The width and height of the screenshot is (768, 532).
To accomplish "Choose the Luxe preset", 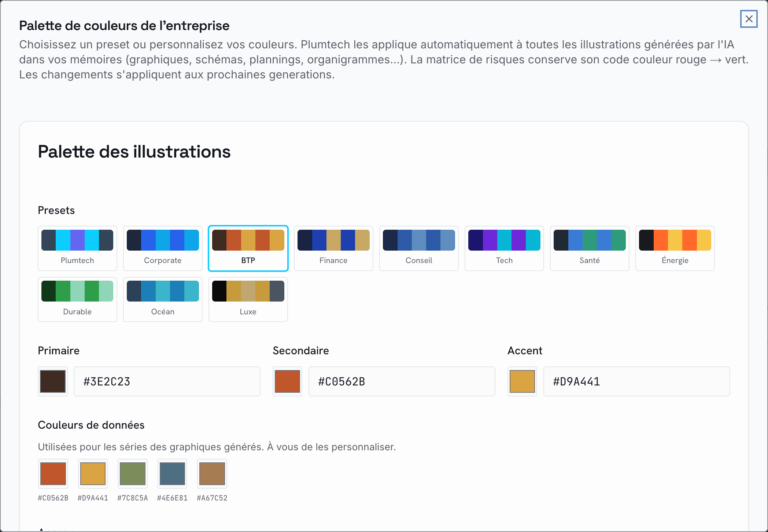I will (248, 299).
